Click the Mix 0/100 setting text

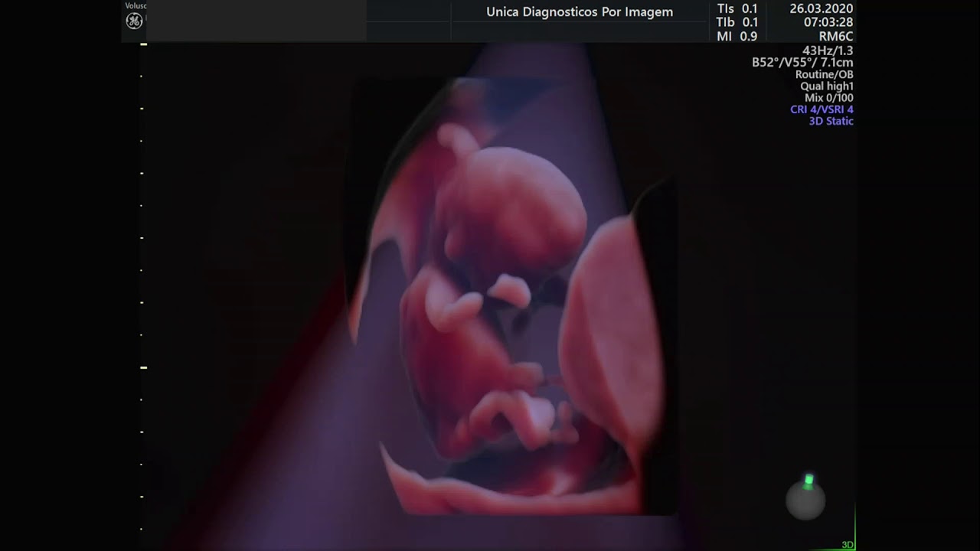[x=829, y=98]
